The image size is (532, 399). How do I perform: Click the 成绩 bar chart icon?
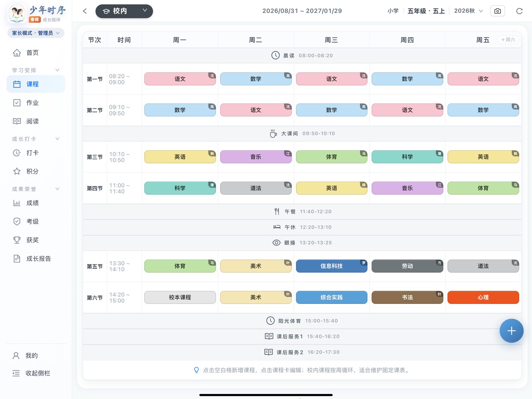click(17, 203)
